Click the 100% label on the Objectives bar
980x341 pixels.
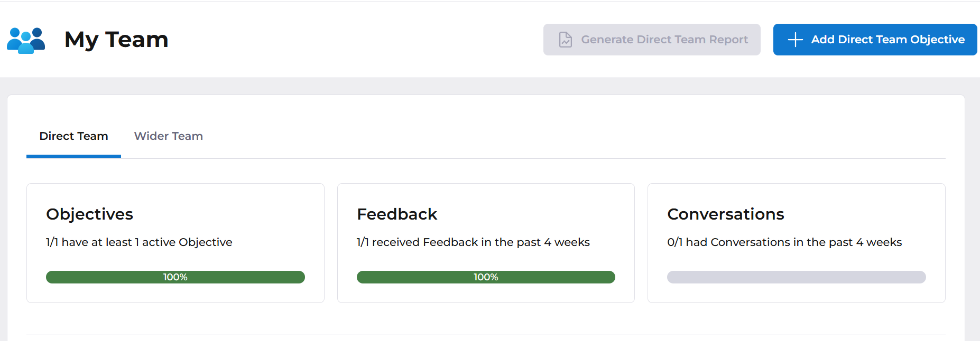(x=175, y=277)
